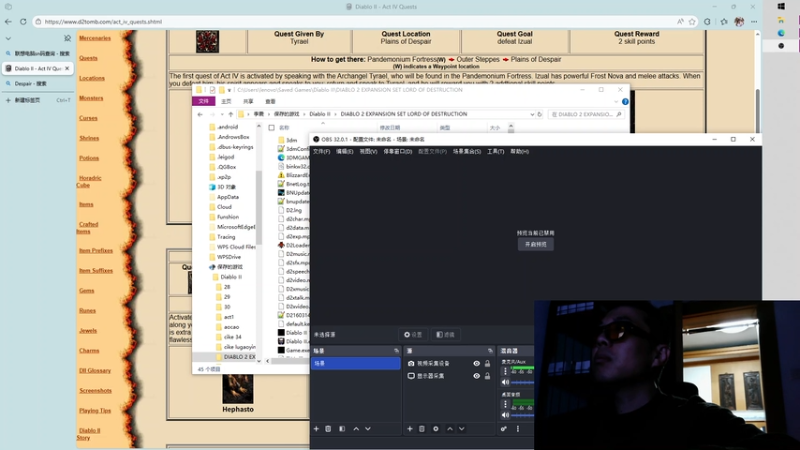This screenshot has height=450, width=800.
Task: Select Diablo II breadcrumb in Explorer
Action: 320,114
